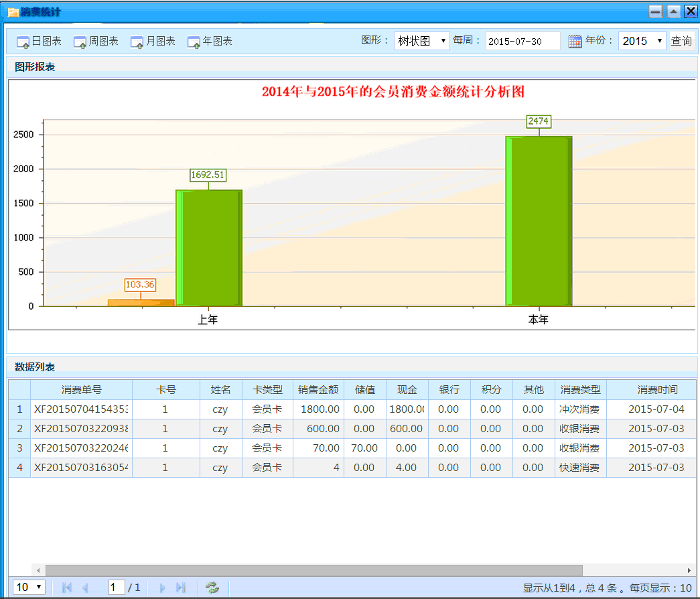
Task: Select the 本年 green bar in chart
Action: tap(539, 221)
